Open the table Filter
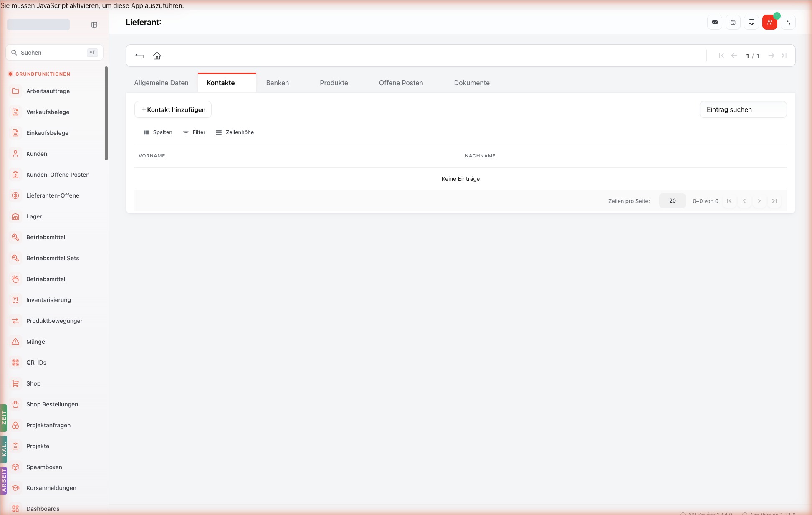 (x=195, y=132)
